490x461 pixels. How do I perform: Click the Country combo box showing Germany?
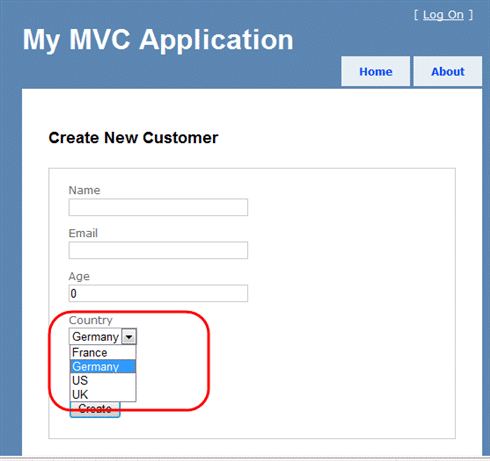(103, 337)
